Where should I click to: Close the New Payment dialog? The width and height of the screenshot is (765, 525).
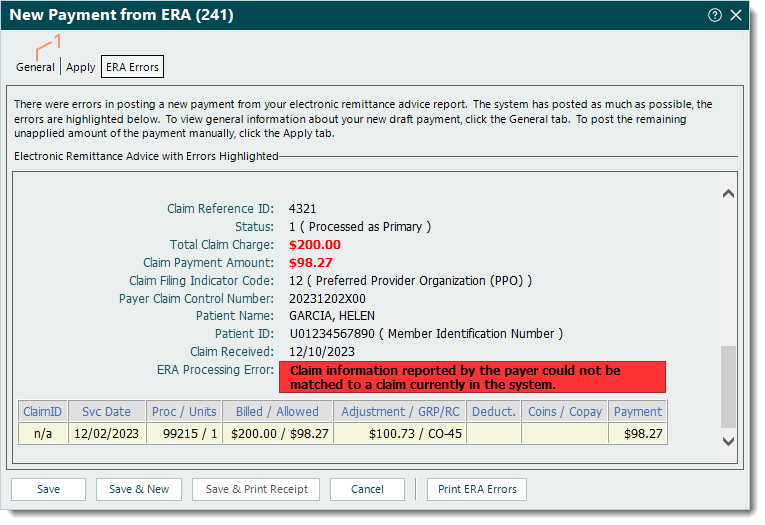736,15
